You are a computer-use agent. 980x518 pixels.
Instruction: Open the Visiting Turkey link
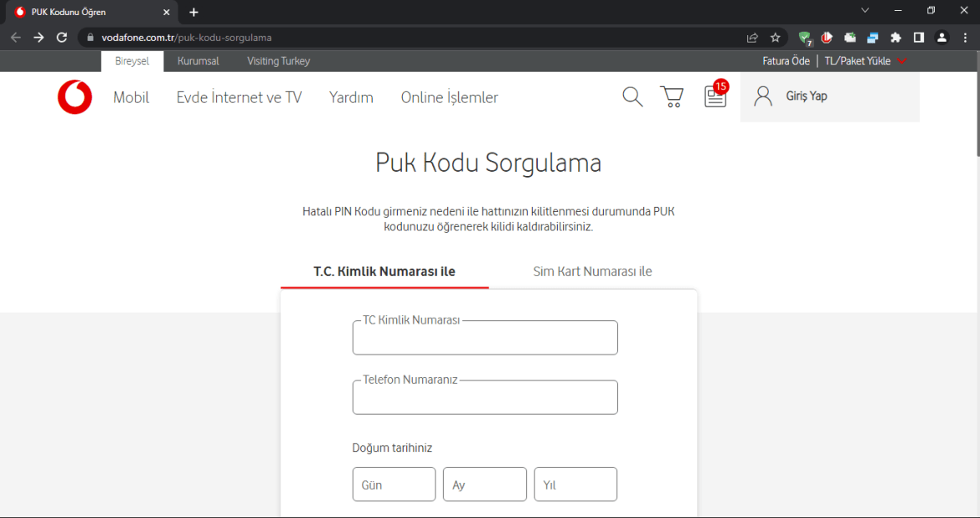click(x=278, y=61)
